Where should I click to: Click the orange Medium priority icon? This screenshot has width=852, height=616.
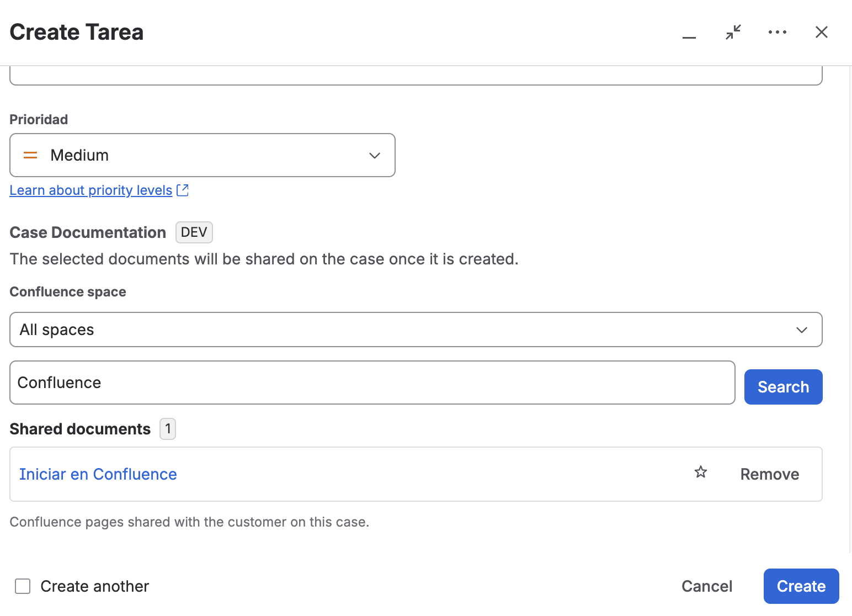coord(30,156)
